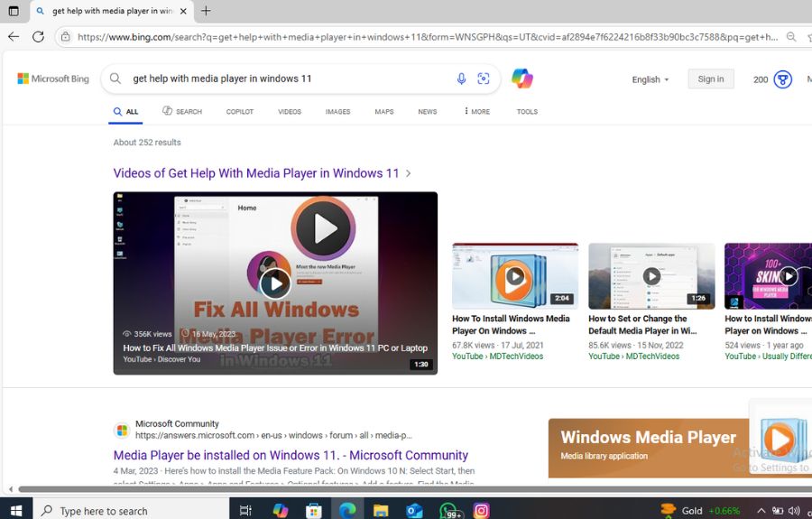812x519 pixels.
Task: Switch to the NEWS tab
Action: click(x=428, y=111)
